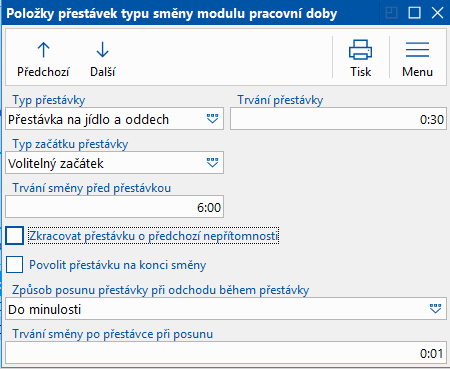Open the Menu hamburger icon
The width and height of the screenshot is (450, 369).
(417, 50)
